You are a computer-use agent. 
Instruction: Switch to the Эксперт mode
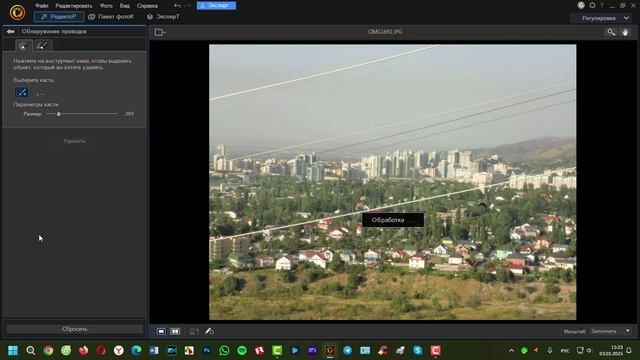tap(163, 17)
